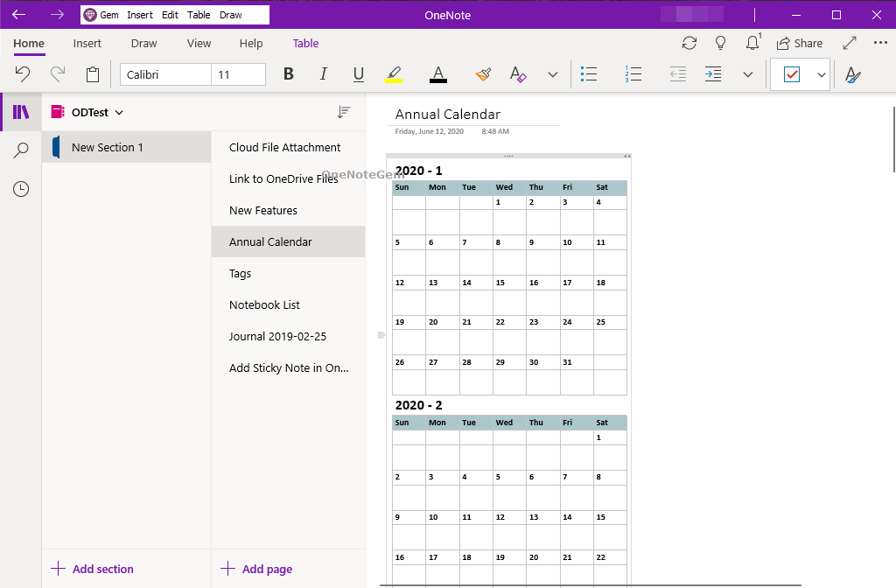The image size is (896, 588).
Task: Open the Tags page
Action: point(289,273)
